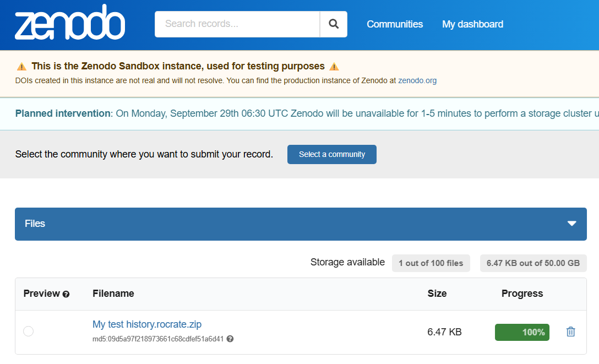The image size is (599, 364).
Task: Click the 6.47 KB size cell
Action: coord(444,332)
